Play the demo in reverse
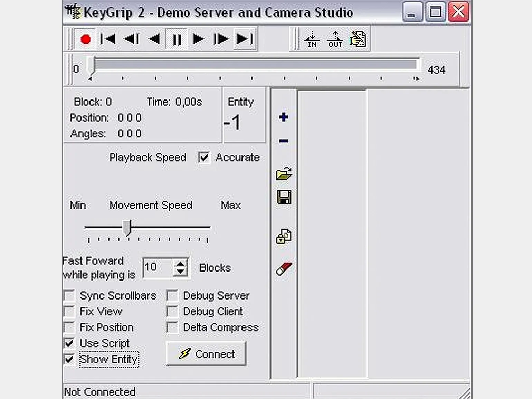 click(x=154, y=39)
